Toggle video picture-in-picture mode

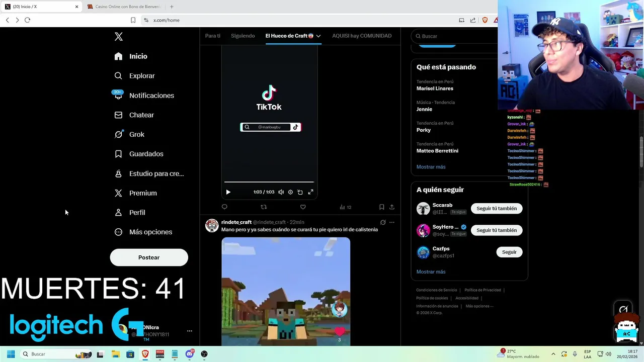(300, 192)
